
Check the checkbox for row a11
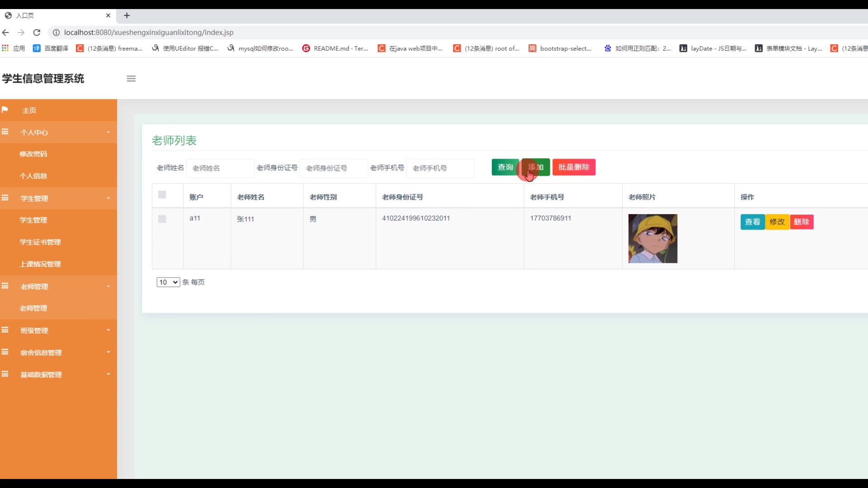(162, 219)
